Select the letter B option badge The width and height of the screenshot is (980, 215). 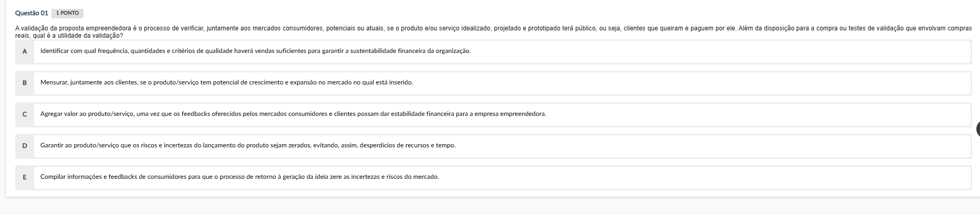(x=25, y=83)
